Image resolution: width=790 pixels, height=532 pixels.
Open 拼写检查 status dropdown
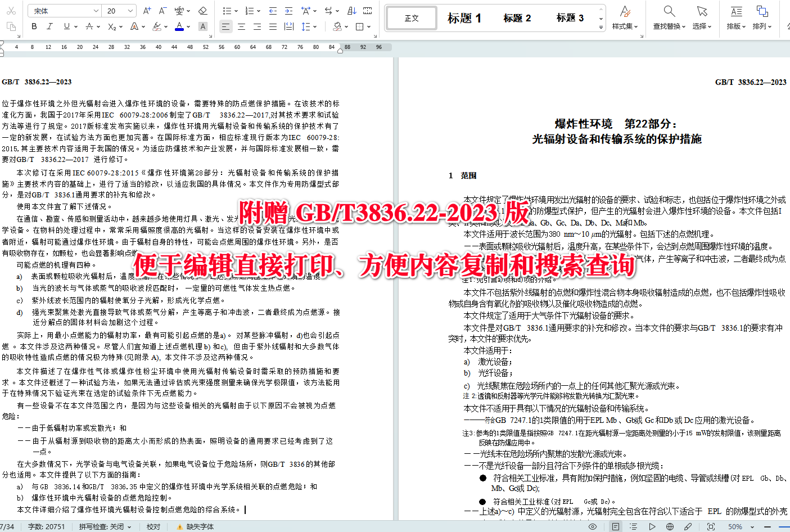point(105,527)
